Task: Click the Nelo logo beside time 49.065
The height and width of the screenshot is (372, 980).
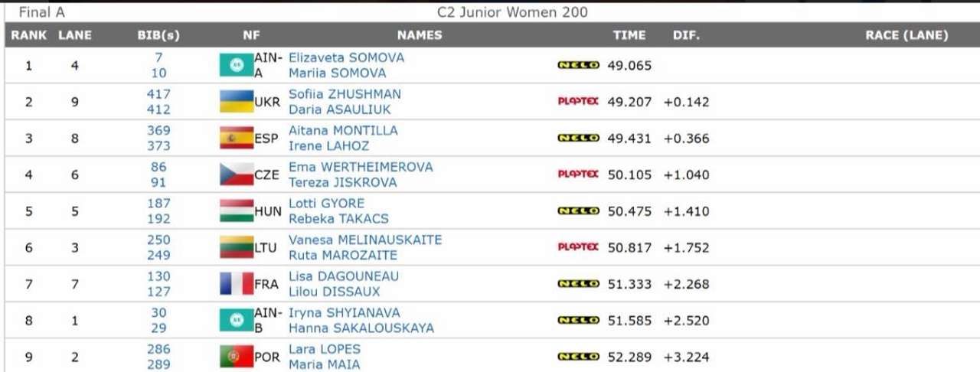Action: click(578, 65)
